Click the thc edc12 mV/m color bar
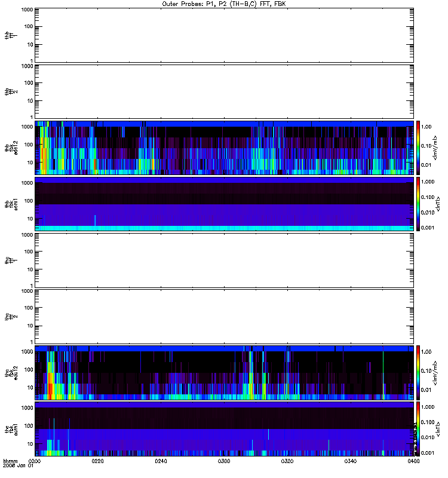This screenshot has width=448, height=478. pos(418,373)
